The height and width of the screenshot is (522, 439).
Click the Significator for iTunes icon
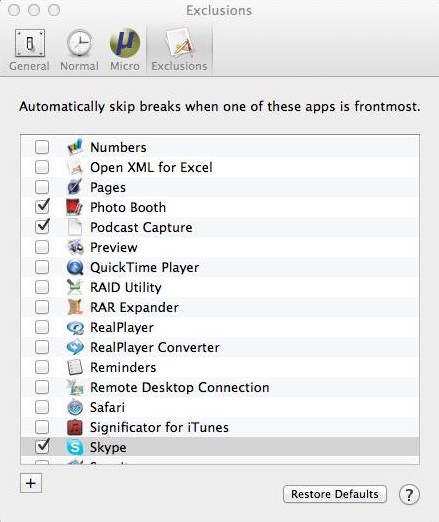(75, 427)
